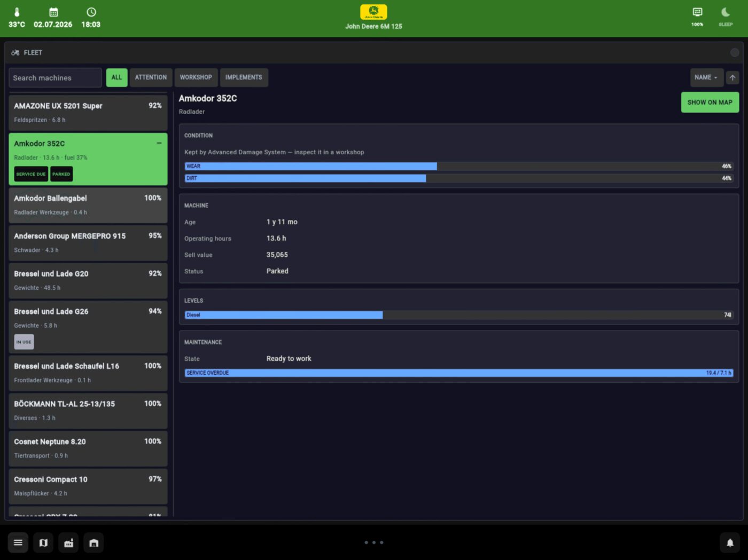Screen dimensions: 748x560
Task: Click the tractor FLEET header icon
Action: pos(15,52)
